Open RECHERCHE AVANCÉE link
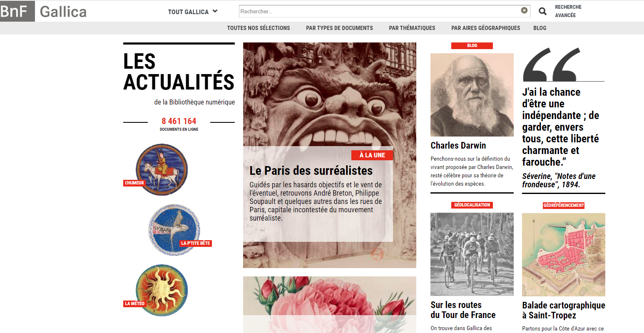Image resolution: width=644 pixels, height=333 pixels. (568, 11)
